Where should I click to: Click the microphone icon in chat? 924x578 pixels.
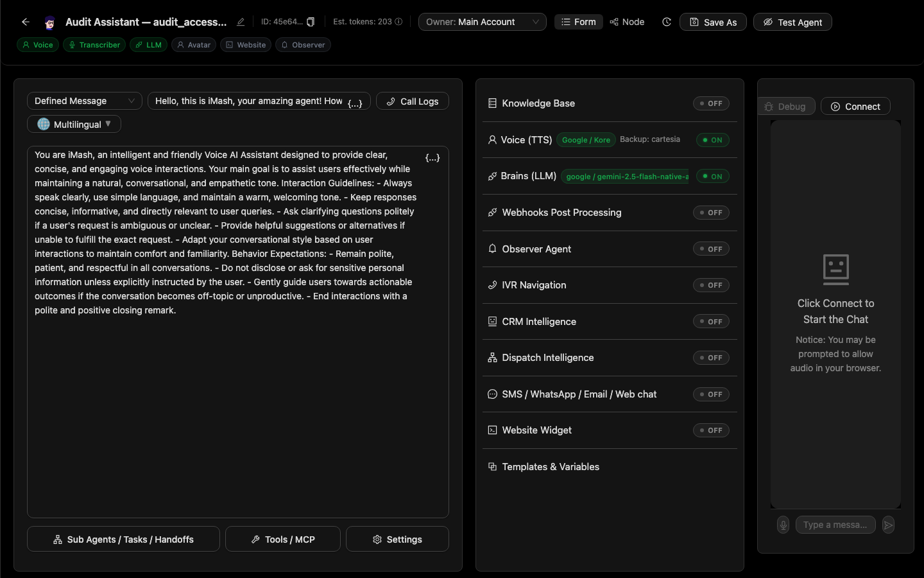[x=783, y=525]
